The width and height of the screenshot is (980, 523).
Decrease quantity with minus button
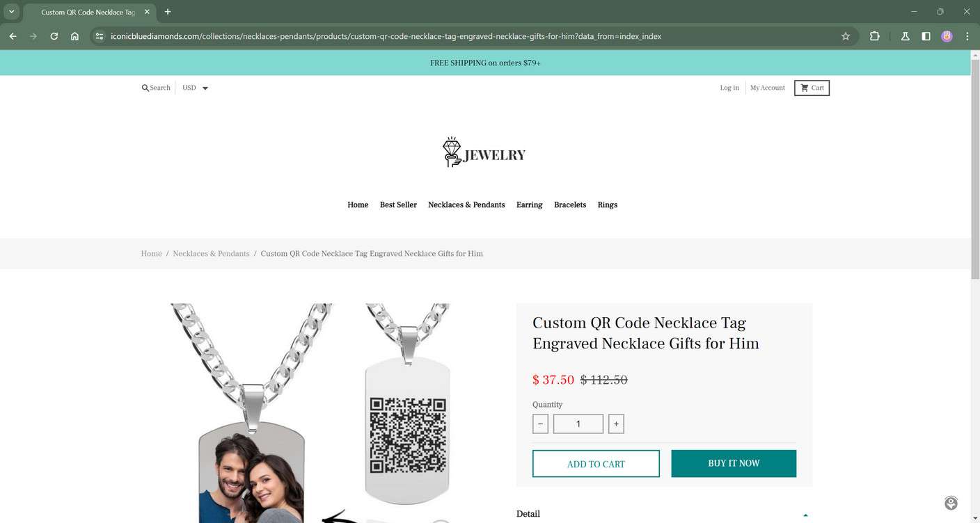click(540, 424)
